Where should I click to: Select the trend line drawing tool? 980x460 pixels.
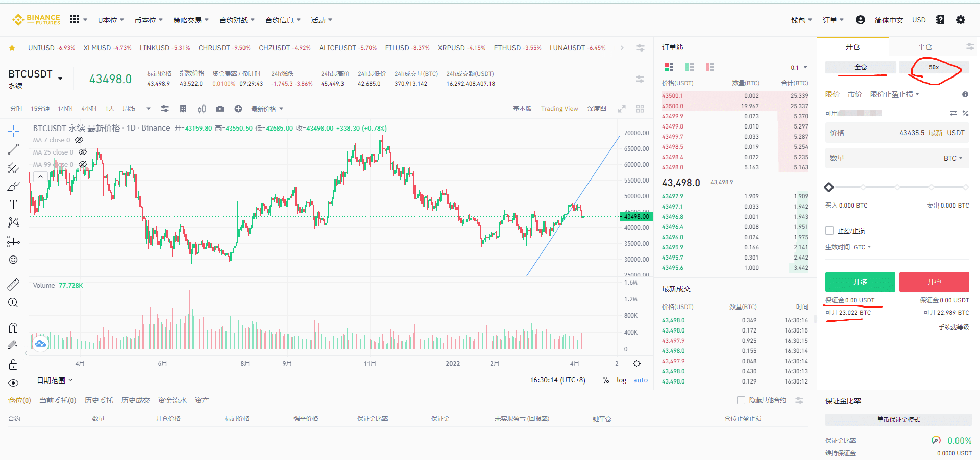(13, 150)
